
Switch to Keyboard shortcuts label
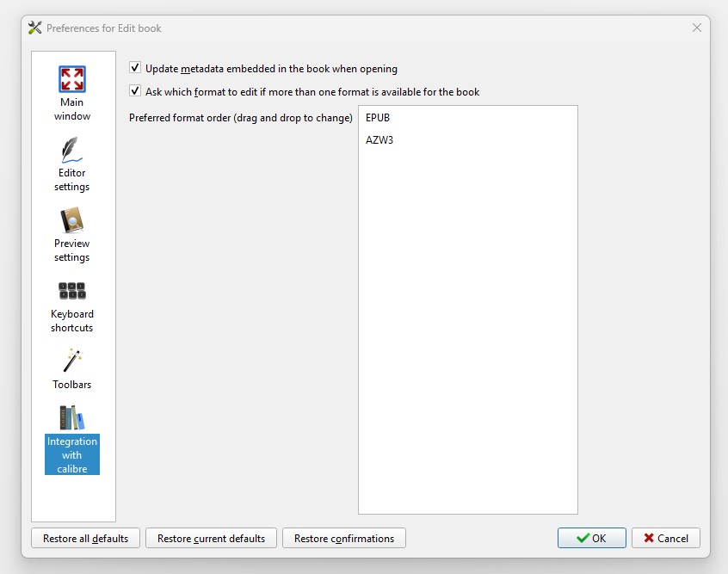72,321
